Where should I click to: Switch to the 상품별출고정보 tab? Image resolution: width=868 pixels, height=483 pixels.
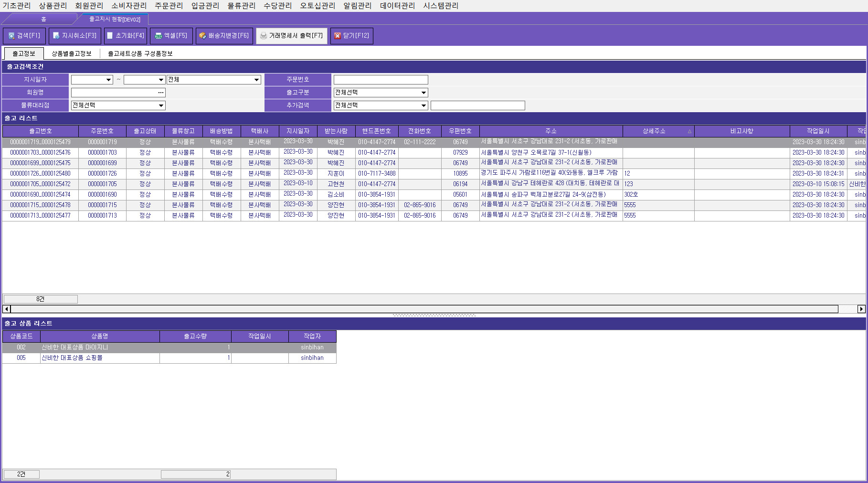point(72,53)
